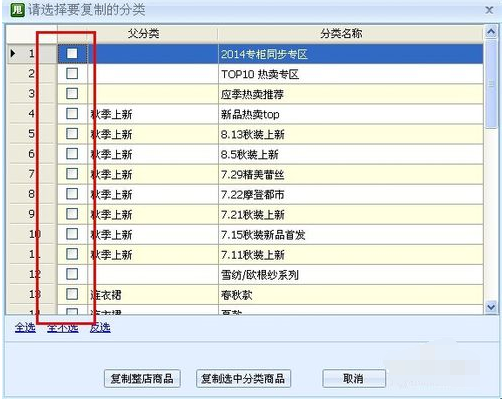
Task: Check the 8.13秋装上新 row checkbox
Action: [72, 134]
